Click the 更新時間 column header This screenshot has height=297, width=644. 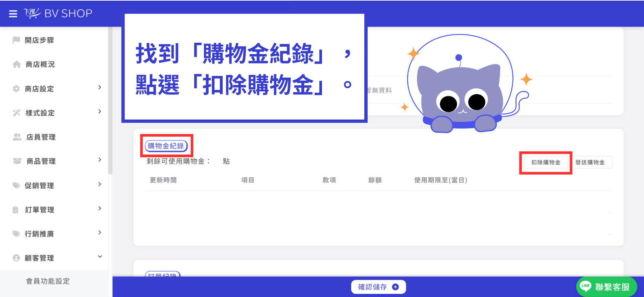(163, 180)
